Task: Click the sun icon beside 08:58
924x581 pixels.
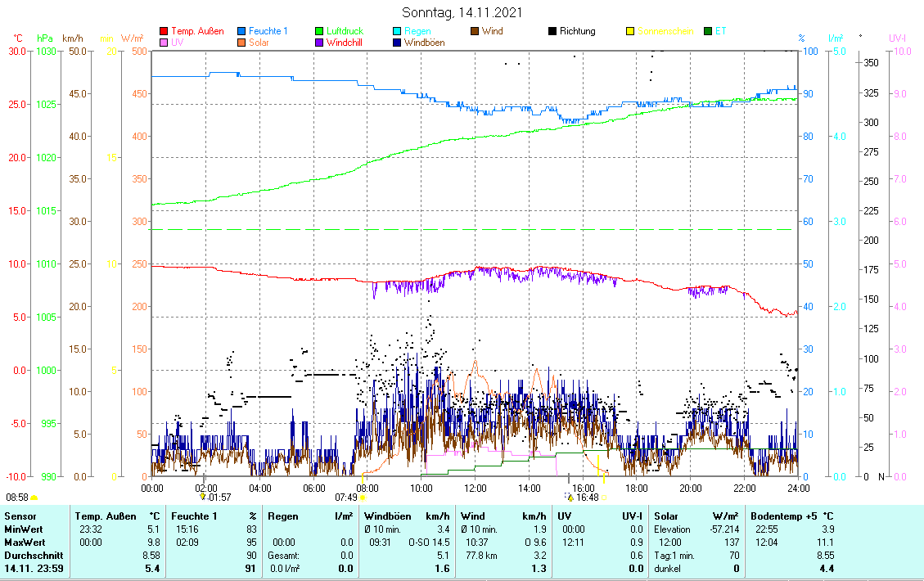Action: click(x=34, y=497)
